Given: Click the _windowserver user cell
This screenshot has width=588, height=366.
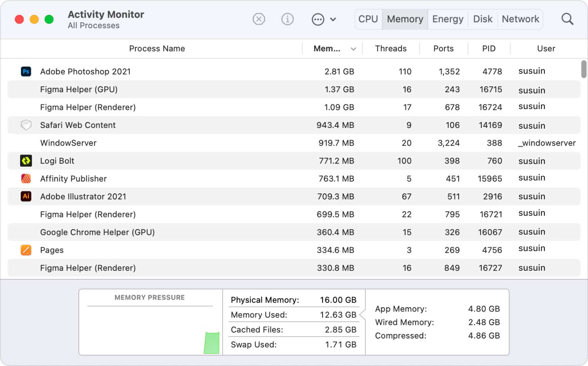Looking at the screenshot, I should 547,143.
